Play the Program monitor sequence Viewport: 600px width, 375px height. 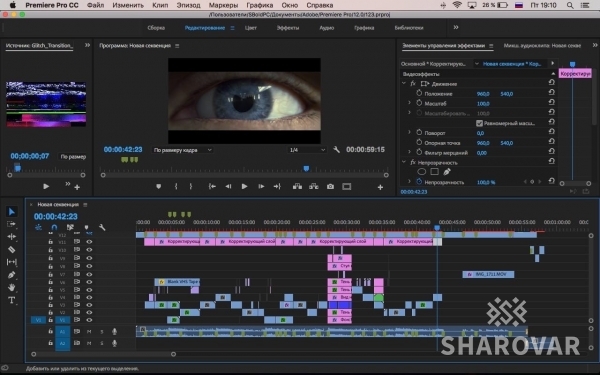point(244,186)
